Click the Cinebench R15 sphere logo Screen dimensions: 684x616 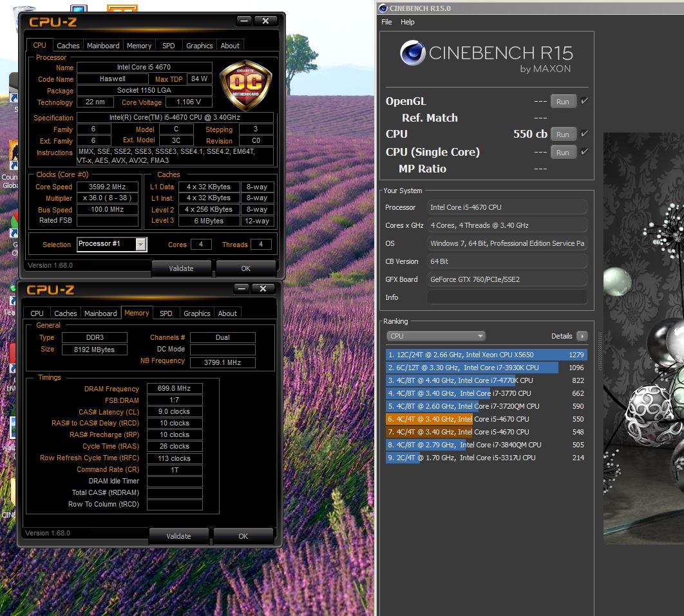click(412, 53)
